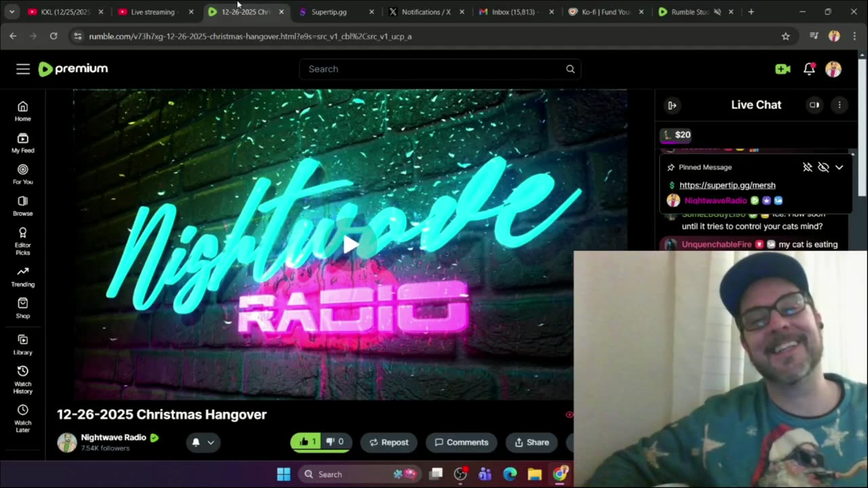This screenshot has width=868, height=488.
Task: Open My Feed in the sidebar
Action: point(22,143)
